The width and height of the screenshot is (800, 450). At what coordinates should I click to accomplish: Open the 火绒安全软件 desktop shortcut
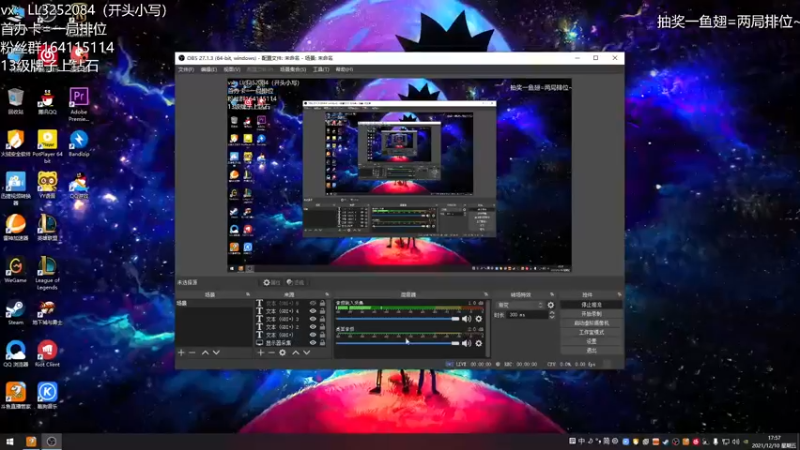pyautogui.click(x=16, y=143)
